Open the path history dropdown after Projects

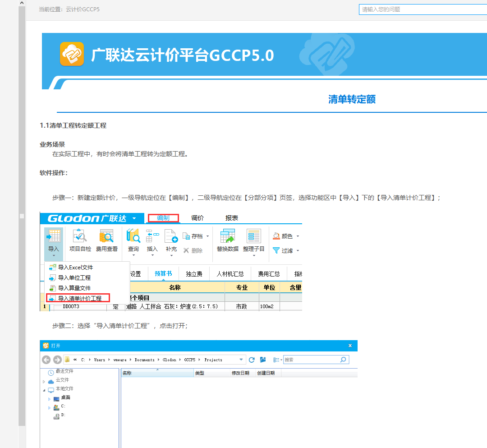coord(241,360)
